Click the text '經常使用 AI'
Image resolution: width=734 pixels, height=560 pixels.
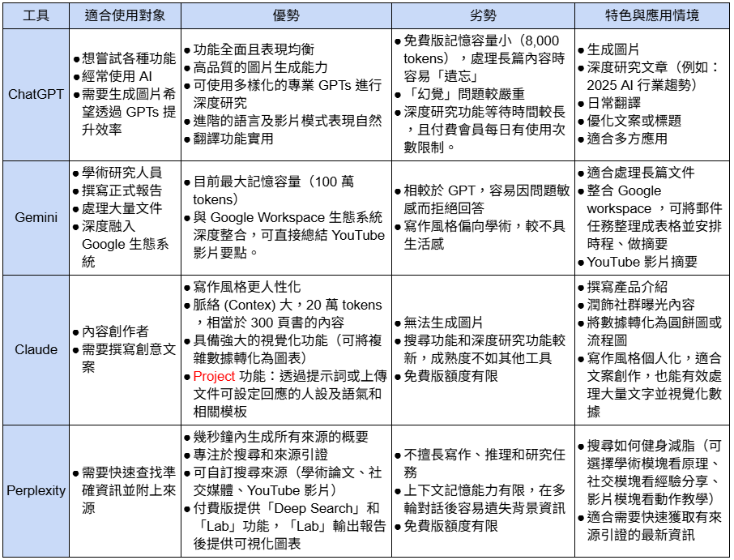[117, 76]
